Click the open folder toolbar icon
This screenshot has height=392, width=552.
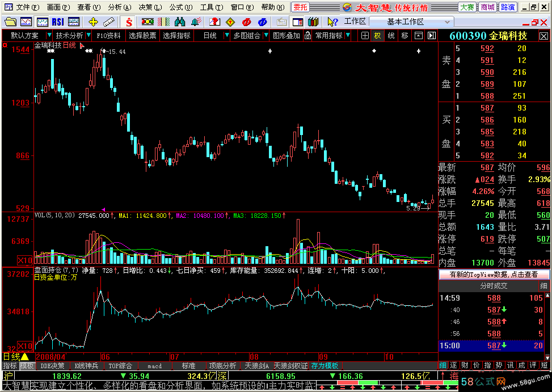coord(10,22)
